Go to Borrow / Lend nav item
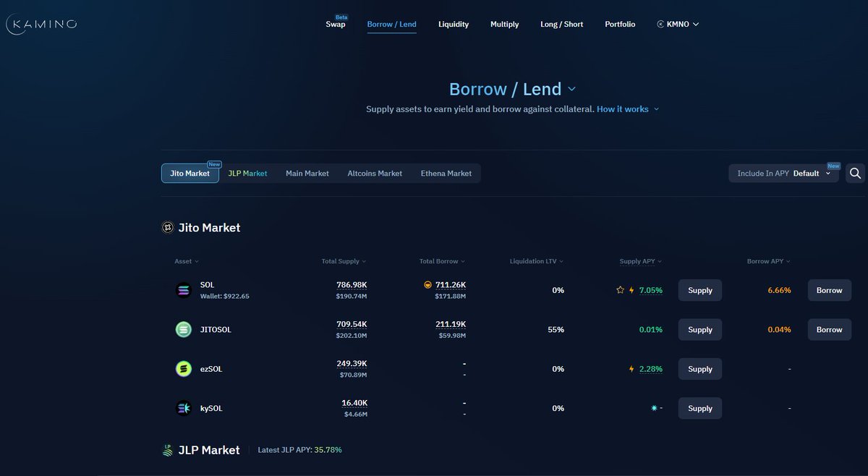The image size is (868, 476). pyautogui.click(x=391, y=24)
